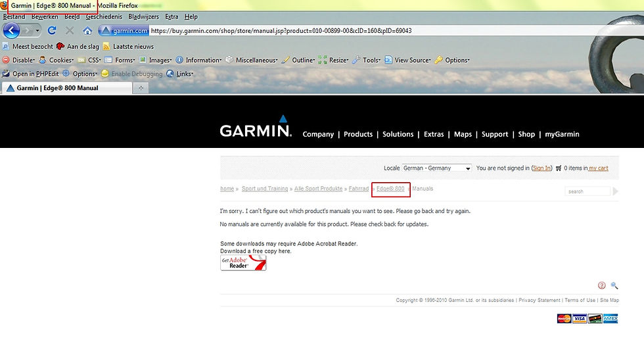Open the Privacy Statement link

(x=540, y=300)
